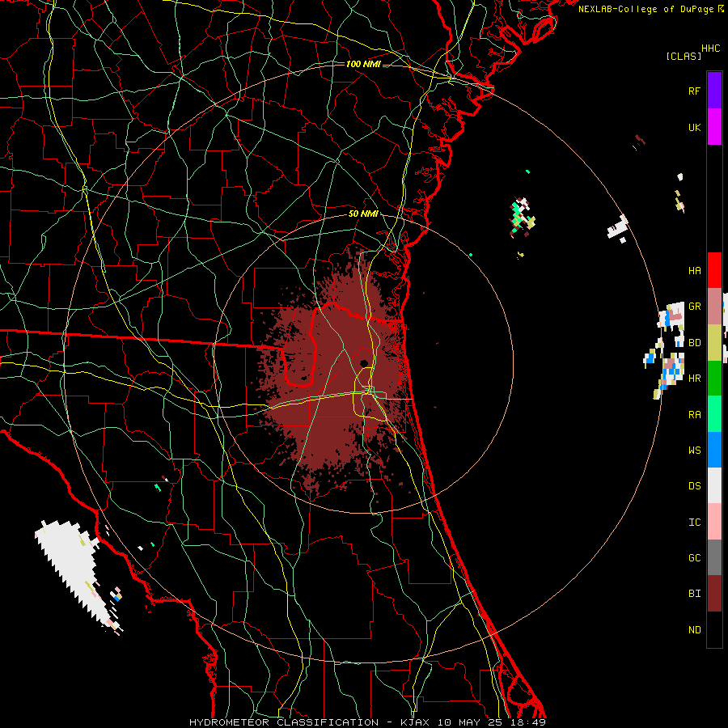Click the red HA legend color swatch

[714, 270]
